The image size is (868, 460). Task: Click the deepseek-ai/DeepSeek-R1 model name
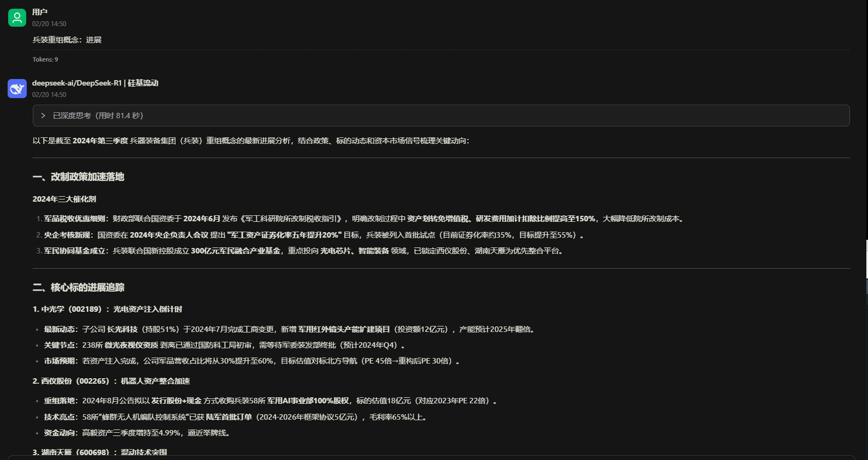[77, 83]
